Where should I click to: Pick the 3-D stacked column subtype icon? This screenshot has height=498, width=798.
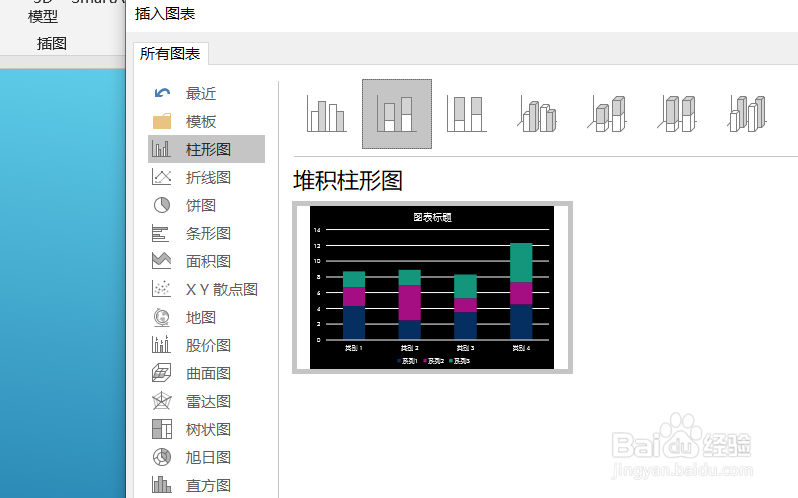click(607, 114)
